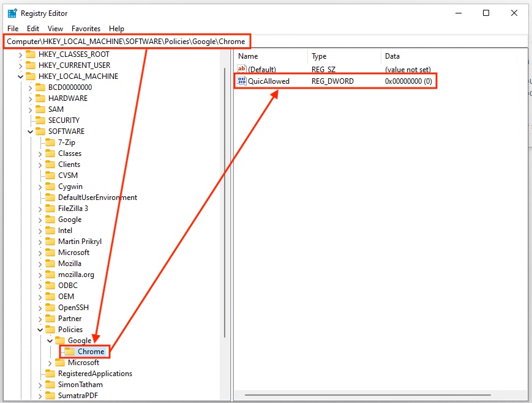Click the OpenSSH folder icon

click(x=50, y=308)
